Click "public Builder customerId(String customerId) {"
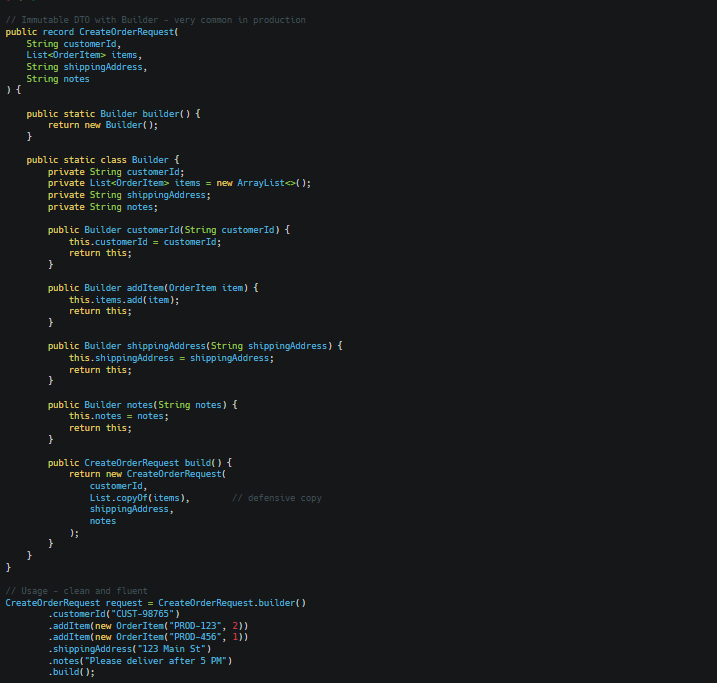The height and width of the screenshot is (683, 717). (169, 230)
